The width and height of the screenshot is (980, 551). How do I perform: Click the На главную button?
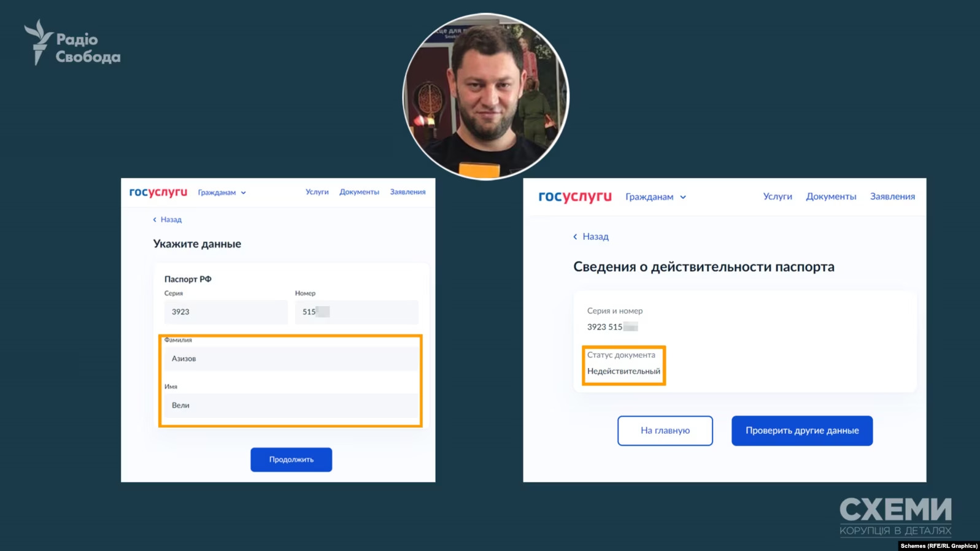point(665,431)
